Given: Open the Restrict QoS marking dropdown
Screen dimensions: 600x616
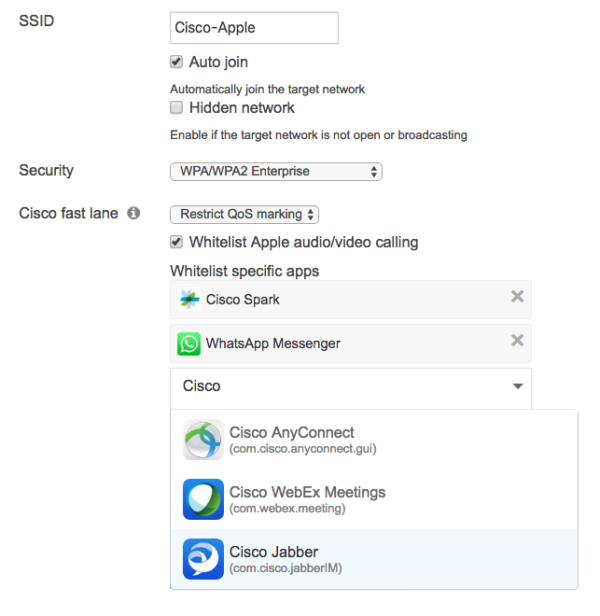Looking at the screenshot, I should point(244,214).
